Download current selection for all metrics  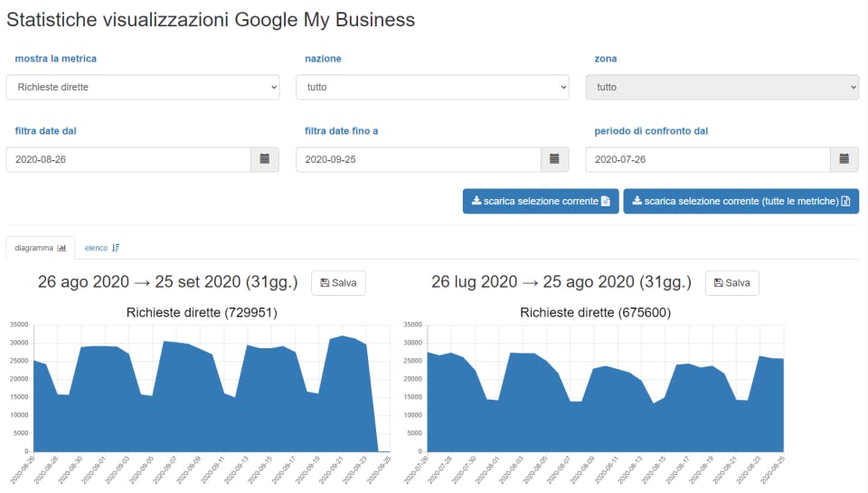click(x=741, y=201)
